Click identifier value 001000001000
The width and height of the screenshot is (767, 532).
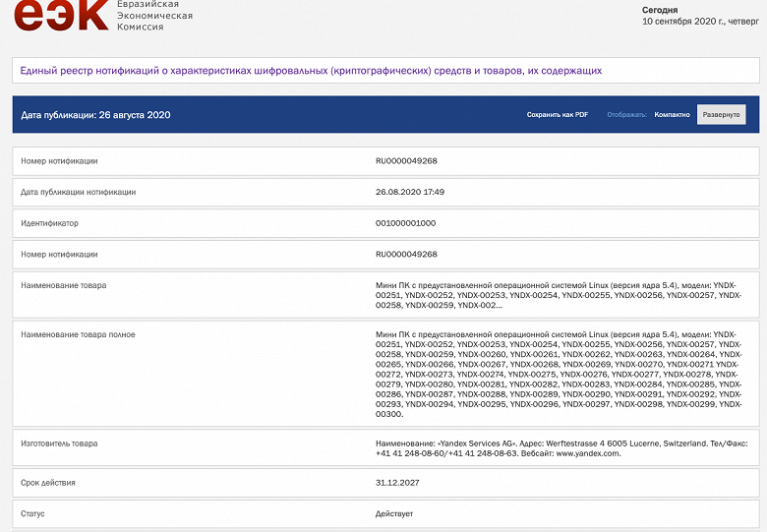pyautogui.click(x=405, y=223)
